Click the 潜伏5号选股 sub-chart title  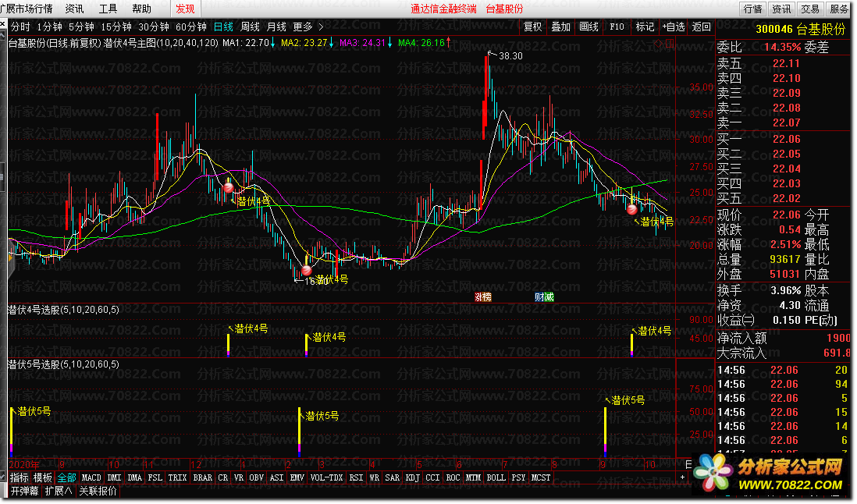63,364
